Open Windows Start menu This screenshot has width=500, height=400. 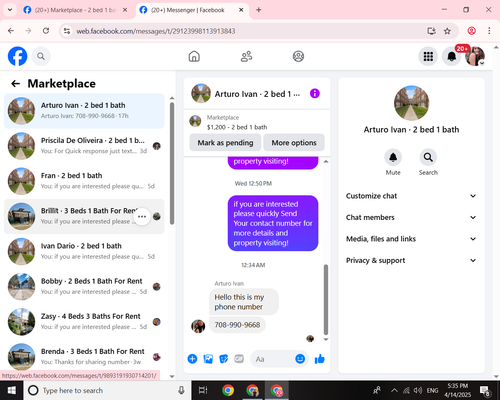11,390
